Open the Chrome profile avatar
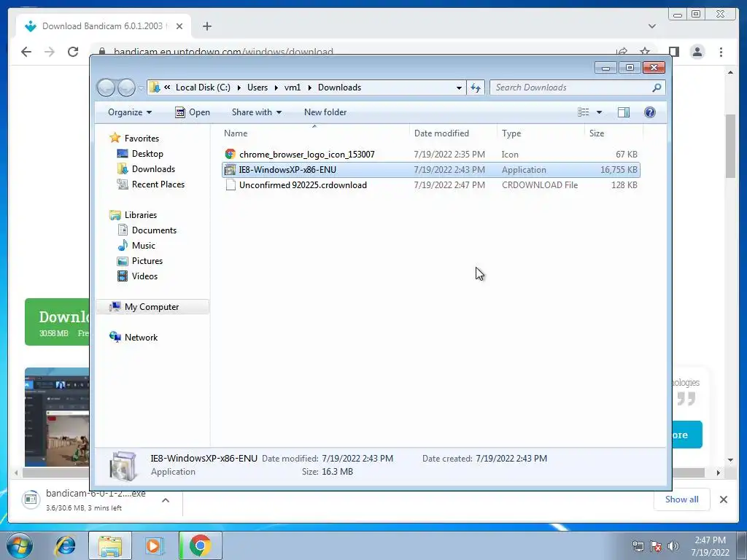747x560 pixels. pyautogui.click(x=697, y=52)
